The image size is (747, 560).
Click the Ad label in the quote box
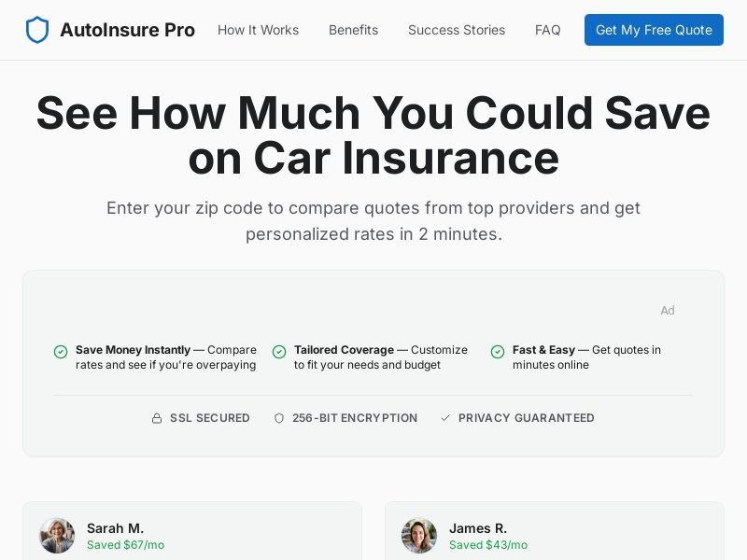tap(668, 311)
